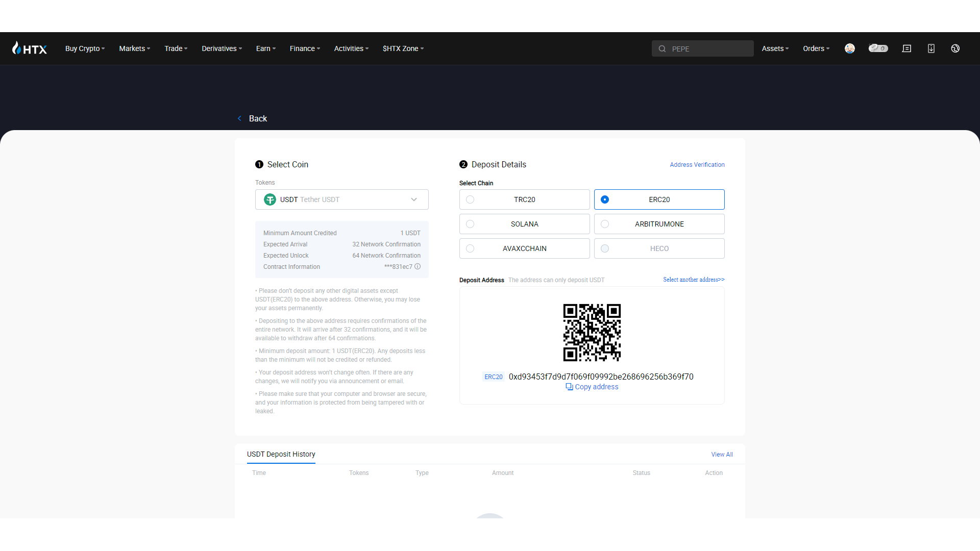Expand the Earn menu
This screenshot has width=980, height=551.
click(x=266, y=48)
